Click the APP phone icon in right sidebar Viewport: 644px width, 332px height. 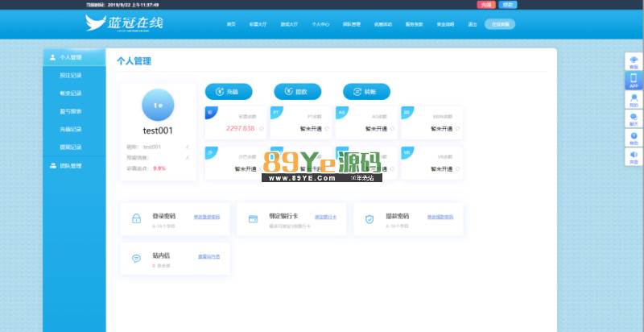coord(634,80)
